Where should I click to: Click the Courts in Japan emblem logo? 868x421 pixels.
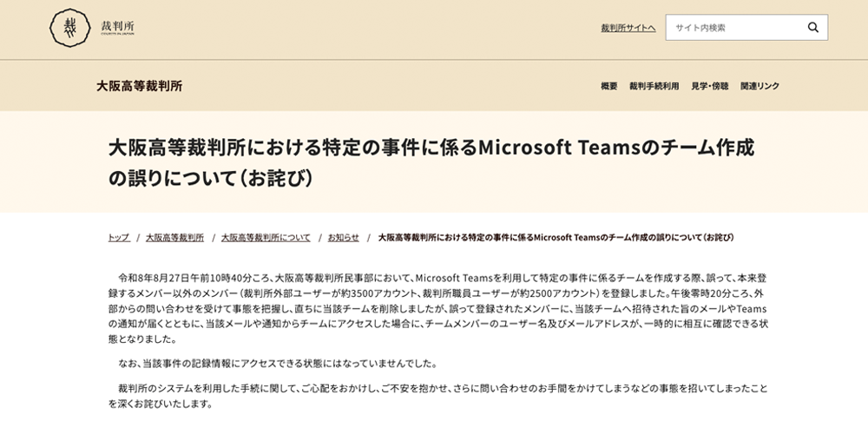click(69, 28)
